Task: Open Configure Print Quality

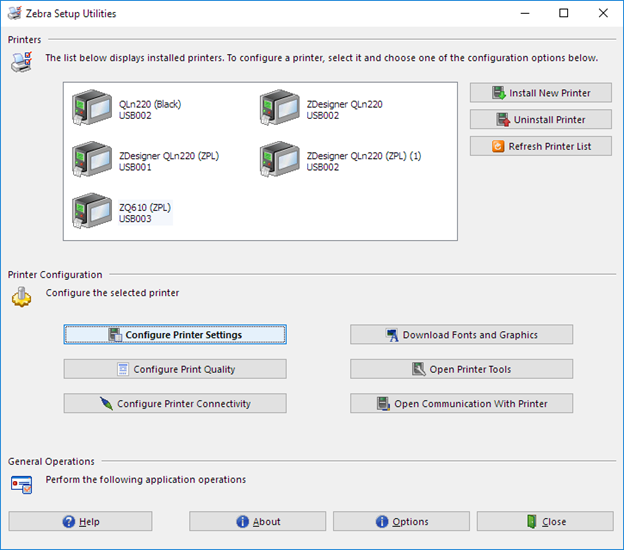Action: [x=175, y=369]
